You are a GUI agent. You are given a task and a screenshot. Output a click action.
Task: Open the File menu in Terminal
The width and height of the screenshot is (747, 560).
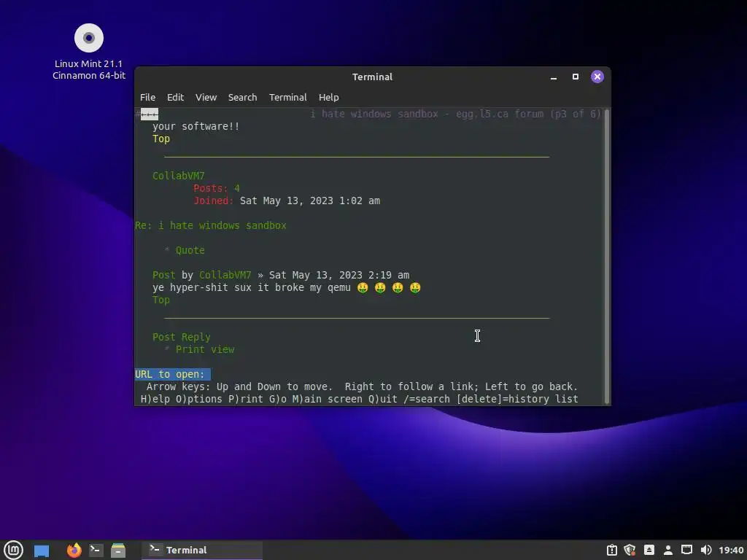[x=147, y=97]
